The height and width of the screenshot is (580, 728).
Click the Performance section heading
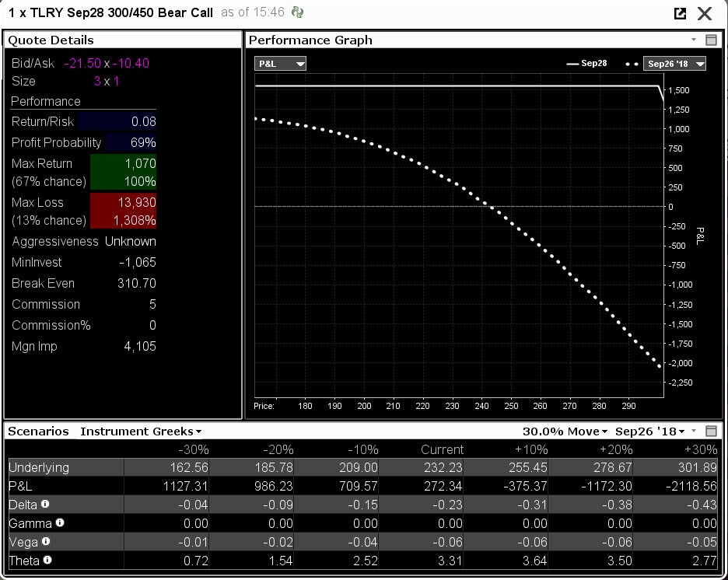[45, 101]
